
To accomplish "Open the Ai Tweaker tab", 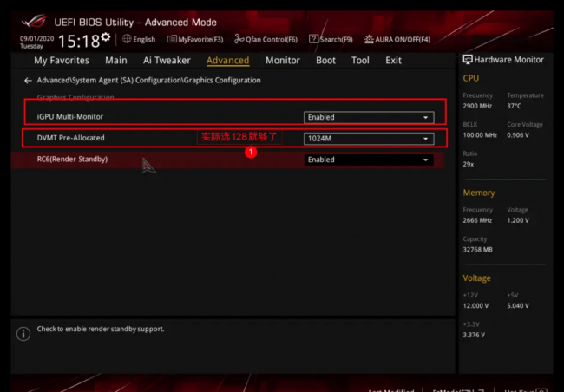I will 167,61.
